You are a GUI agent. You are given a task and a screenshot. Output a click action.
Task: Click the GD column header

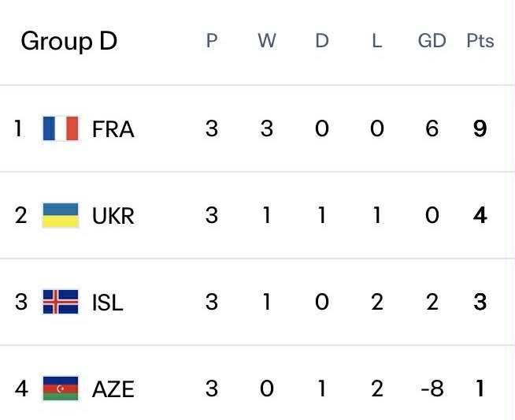click(432, 41)
